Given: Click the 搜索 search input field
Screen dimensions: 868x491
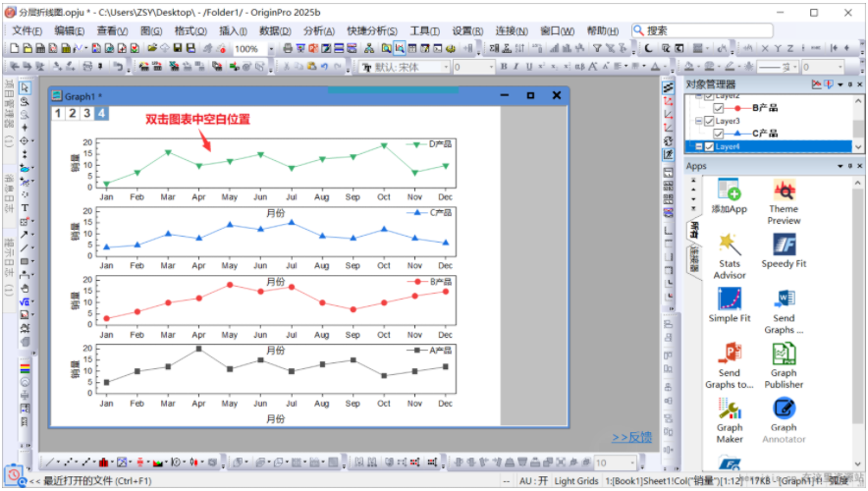Looking at the screenshot, I should pyautogui.click(x=702, y=30).
